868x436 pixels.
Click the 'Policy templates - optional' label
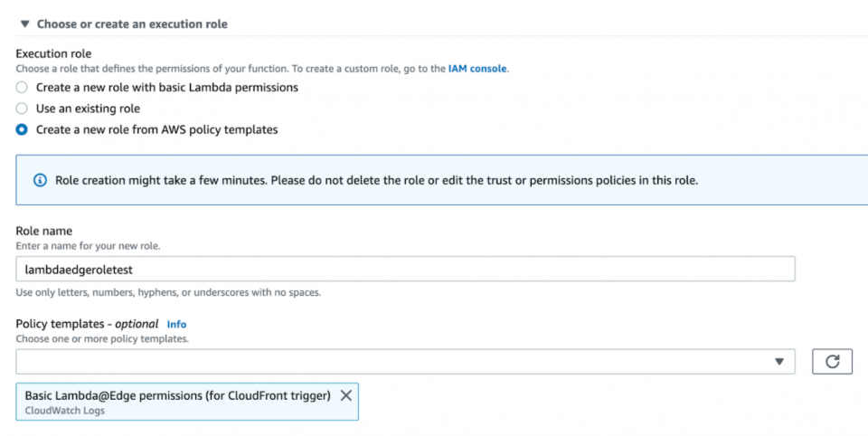[x=87, y=324]
